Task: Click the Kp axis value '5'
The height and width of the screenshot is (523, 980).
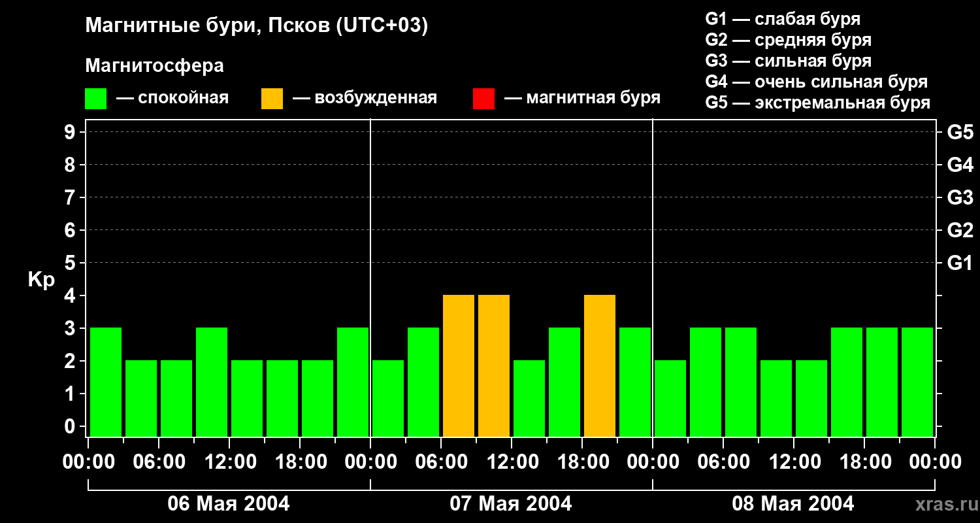Action: point(71,263)
